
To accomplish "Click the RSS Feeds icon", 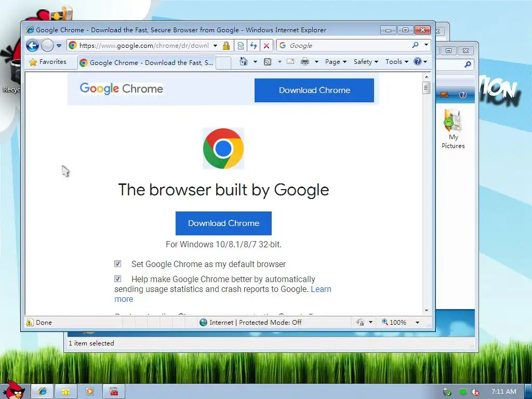I will (268, 62).
